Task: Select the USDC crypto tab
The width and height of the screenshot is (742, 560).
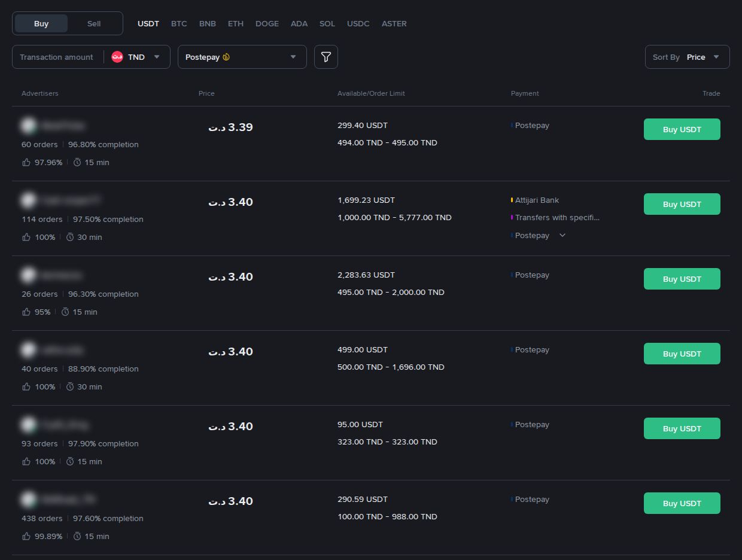Action: (x=358, y=23)
